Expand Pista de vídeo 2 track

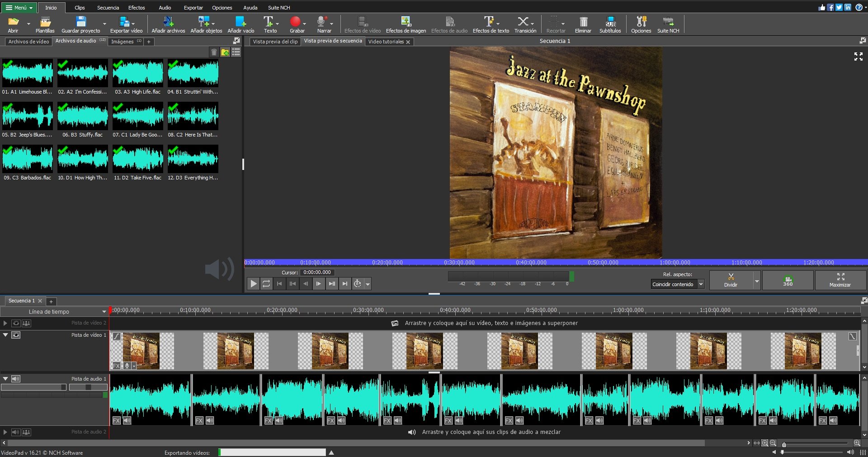[x=5, y=323]
